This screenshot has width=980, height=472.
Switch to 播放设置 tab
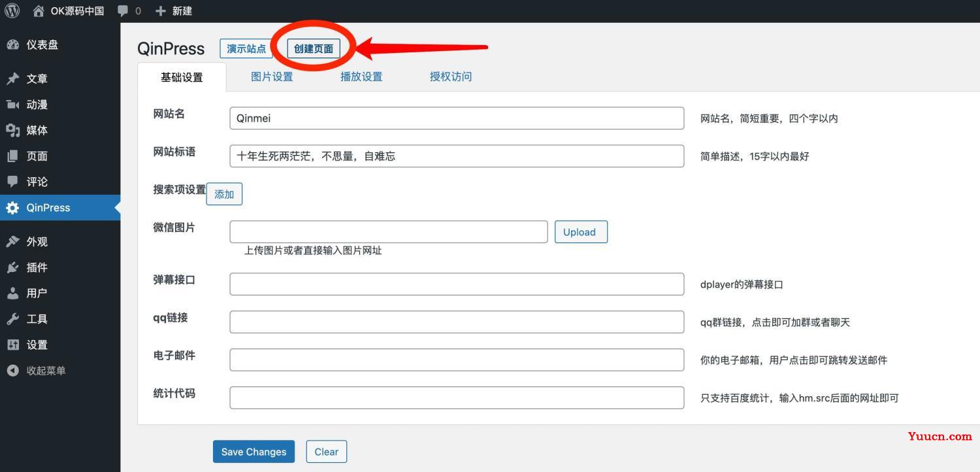[361, 76]
